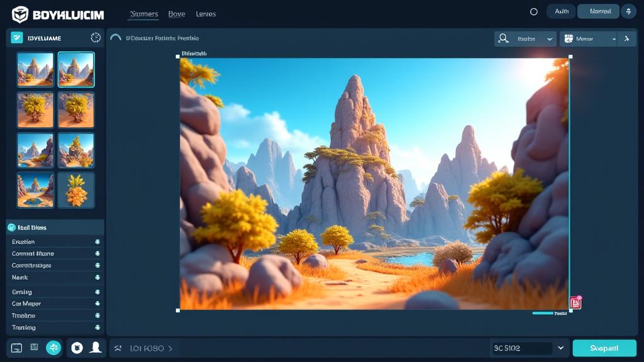This screenshot has width=644, height=362.
Task: Click the app logo icon in the header
Action: click(20, 14)
